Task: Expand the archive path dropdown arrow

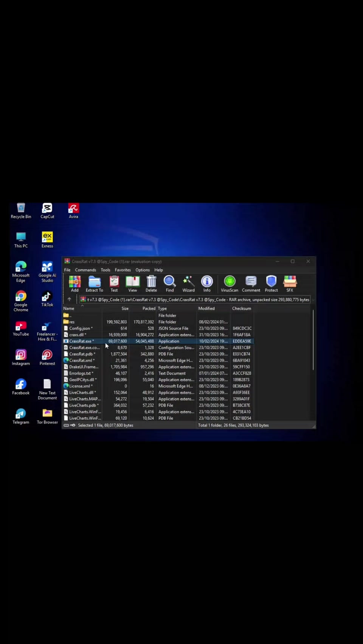Action: coord(313,300)
